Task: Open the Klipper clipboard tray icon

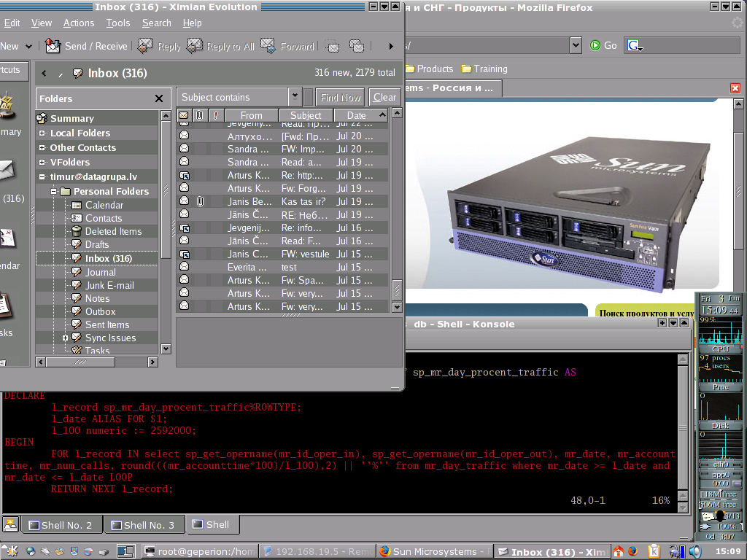Action: click(x=654, y=551)
